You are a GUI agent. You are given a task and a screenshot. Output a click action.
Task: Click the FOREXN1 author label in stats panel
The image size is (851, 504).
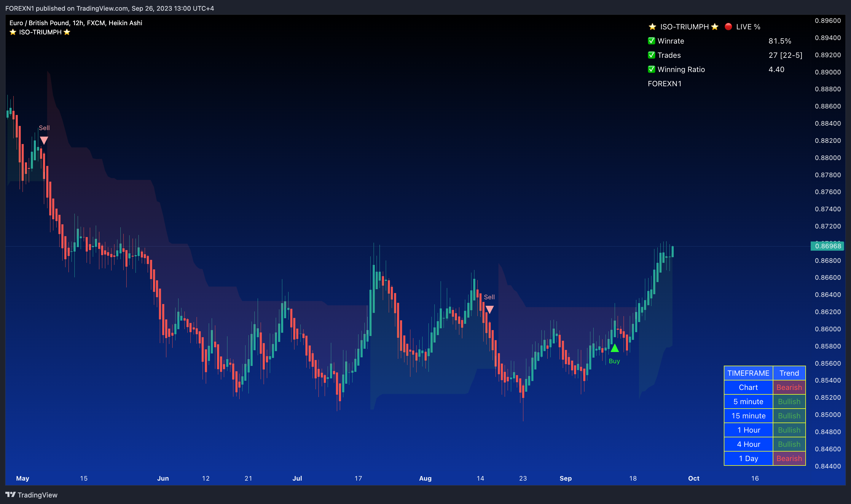click(x=665, y=84)
